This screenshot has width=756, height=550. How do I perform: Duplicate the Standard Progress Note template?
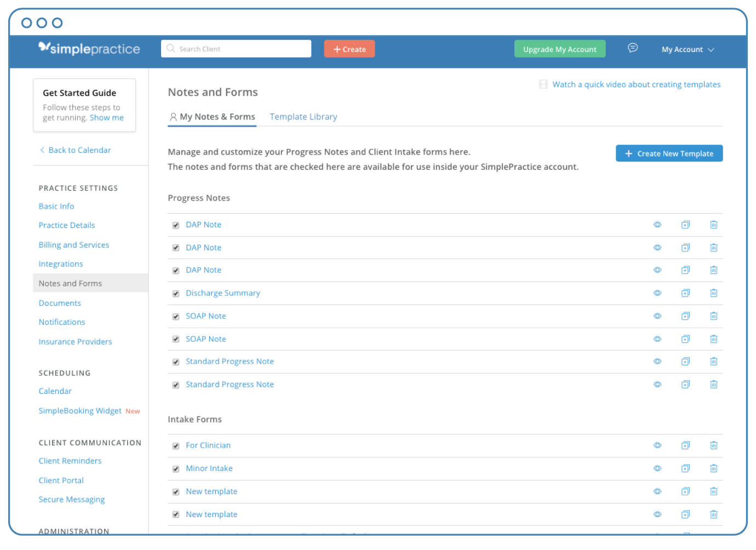685,362
